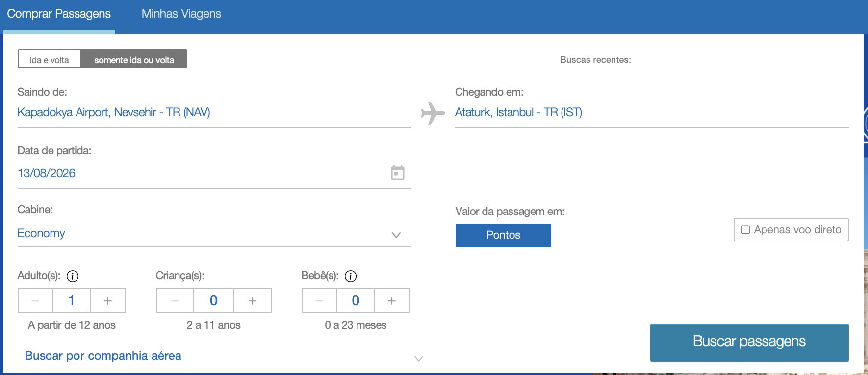Add one child with plus button
This screenshot has height=375, width=868.
tap(252, 300)
